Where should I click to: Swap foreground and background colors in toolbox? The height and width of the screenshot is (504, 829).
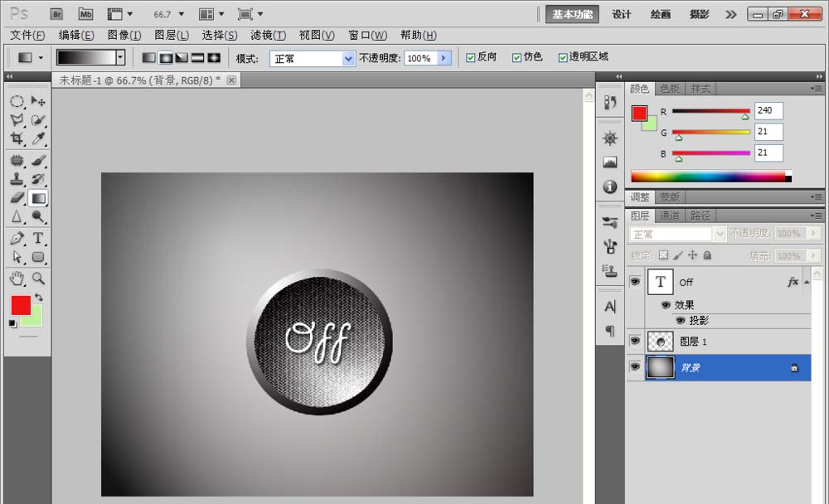(x=38, y=298)
